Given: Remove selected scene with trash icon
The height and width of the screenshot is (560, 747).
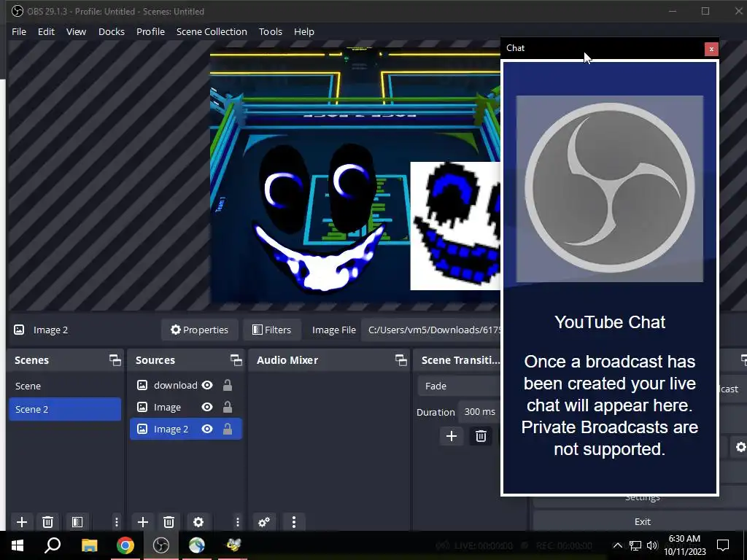Looking at the screenshot, I should point(47,522).
